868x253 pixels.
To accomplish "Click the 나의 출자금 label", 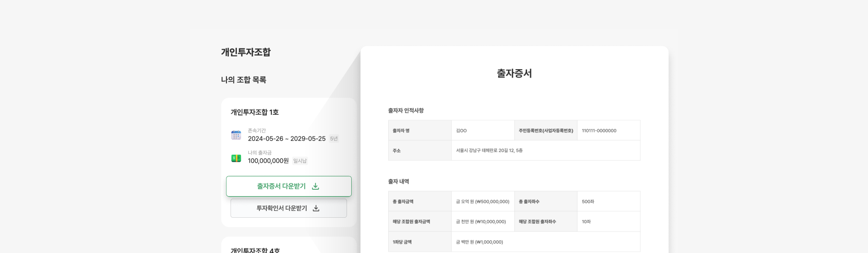I will tap(259, 153).
